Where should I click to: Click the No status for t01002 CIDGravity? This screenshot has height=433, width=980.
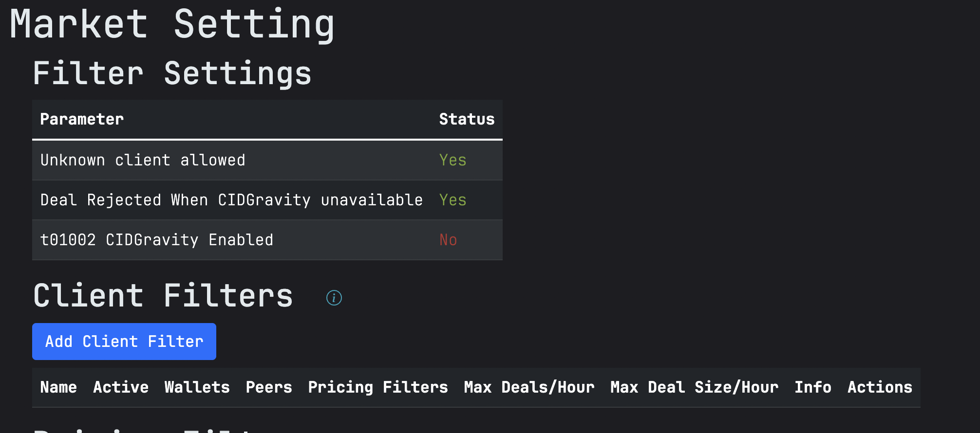click(x=448, y=240)
